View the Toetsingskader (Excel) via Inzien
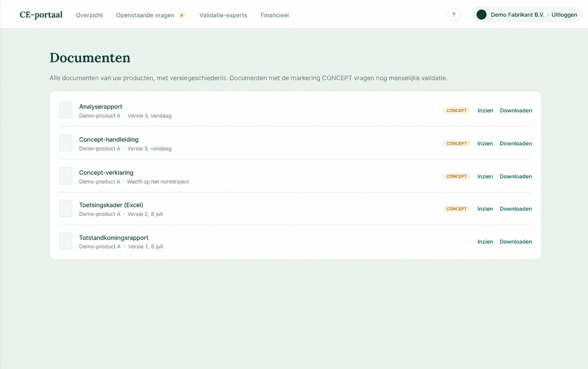Screen dimensions: 588x369 (x=485, y=209)
